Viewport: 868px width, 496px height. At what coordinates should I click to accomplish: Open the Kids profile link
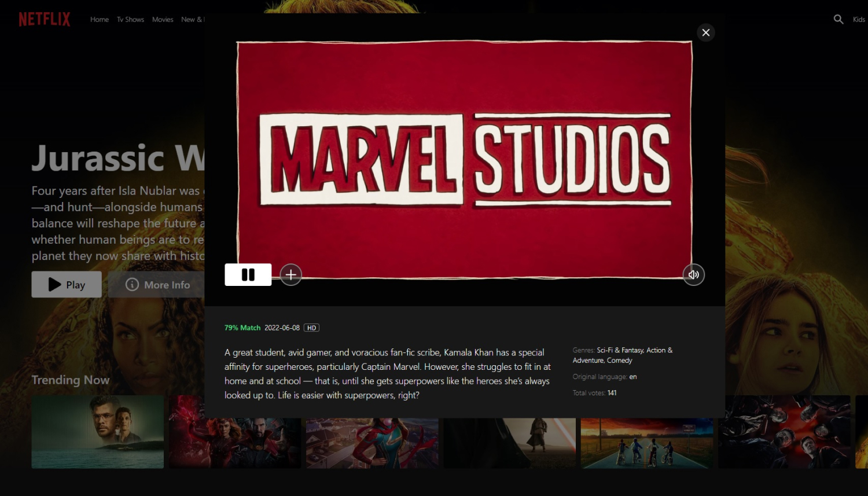click(859, 20)
